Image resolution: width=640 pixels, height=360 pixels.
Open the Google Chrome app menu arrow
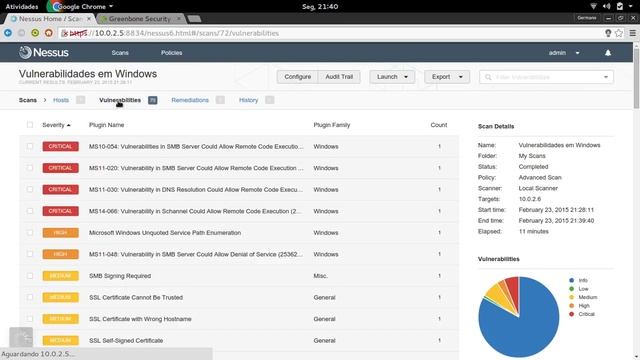click(x=111, y=7)
